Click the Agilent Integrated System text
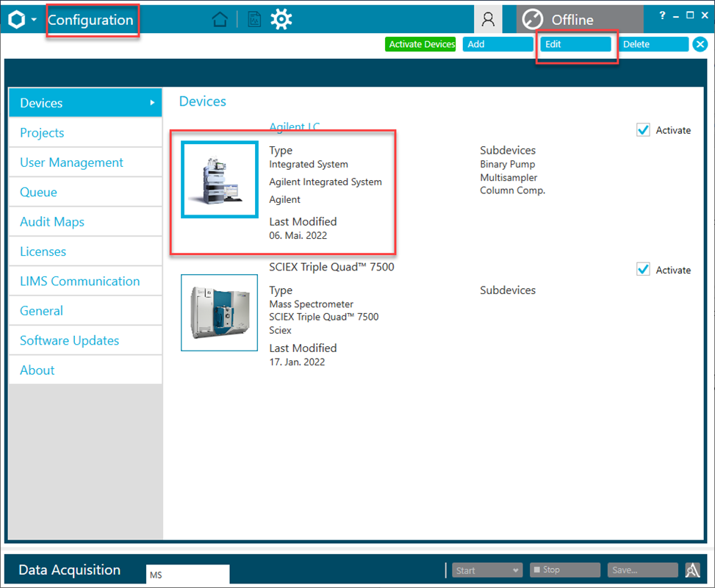Screen dimensions: 715x588 (326, 182)
